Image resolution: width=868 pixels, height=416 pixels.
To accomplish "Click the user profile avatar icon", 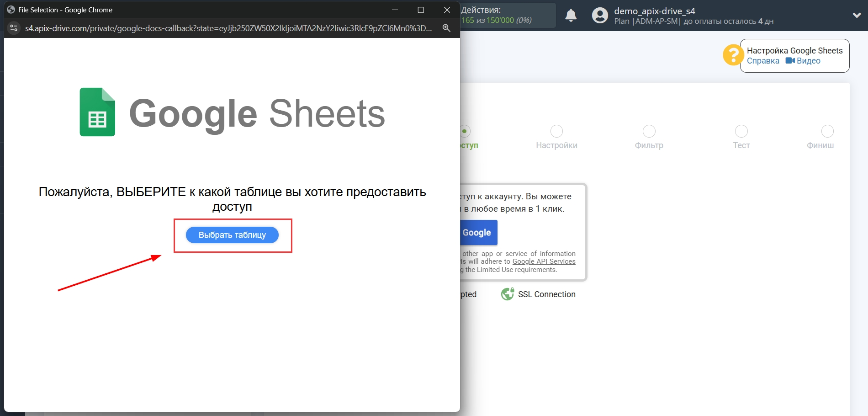I will point(600,16).
